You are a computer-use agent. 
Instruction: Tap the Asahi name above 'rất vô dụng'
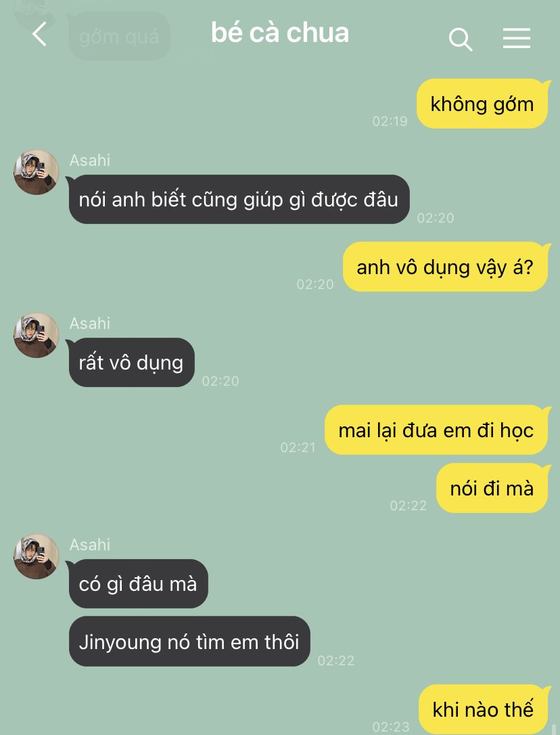[90, 324]
